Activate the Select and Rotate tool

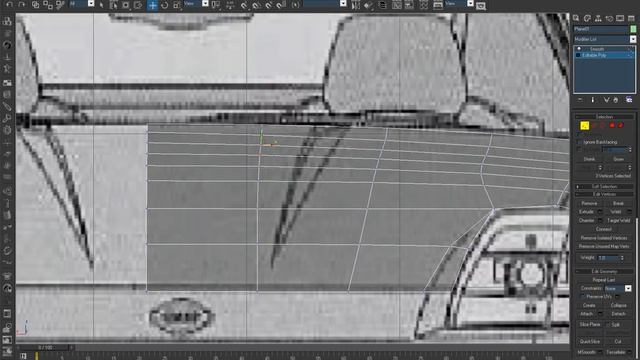click(x=164, y=5)
